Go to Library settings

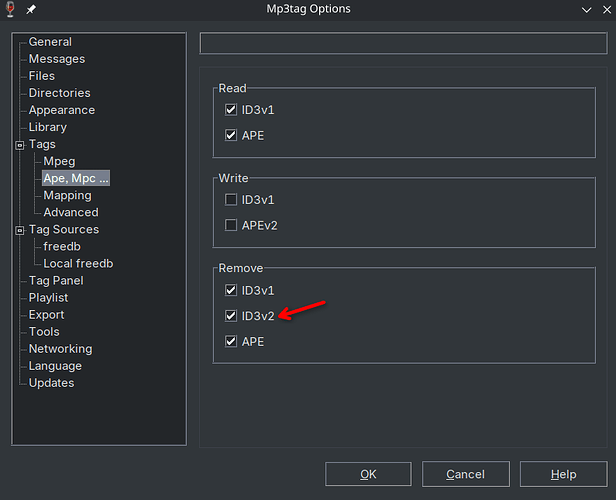pyautogui.click(x=48, y=127)
